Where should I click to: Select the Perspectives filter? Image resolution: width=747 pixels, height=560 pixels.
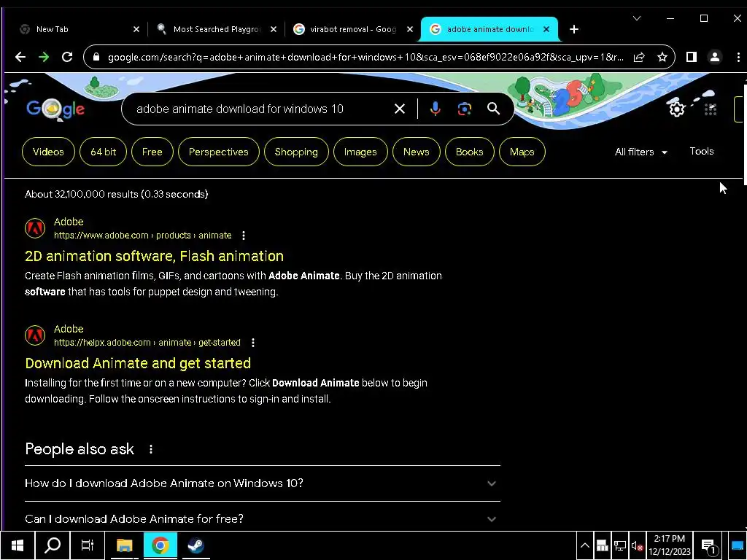click(219, 152)
